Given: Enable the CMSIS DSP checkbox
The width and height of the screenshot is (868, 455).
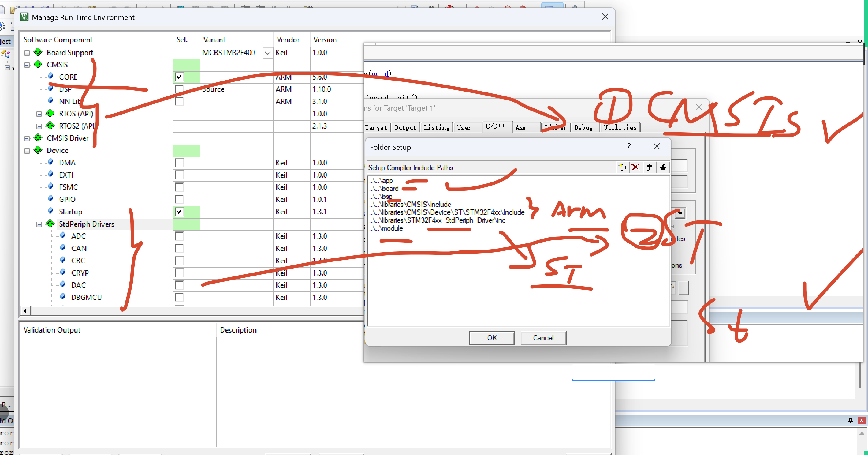Looking at the screenshot, I should tap(180, 89).
